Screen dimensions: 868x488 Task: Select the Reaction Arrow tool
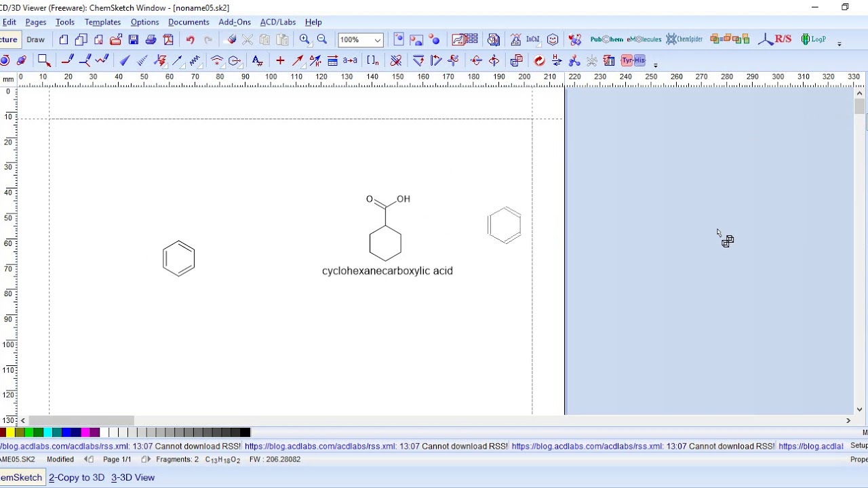[298, 60]
